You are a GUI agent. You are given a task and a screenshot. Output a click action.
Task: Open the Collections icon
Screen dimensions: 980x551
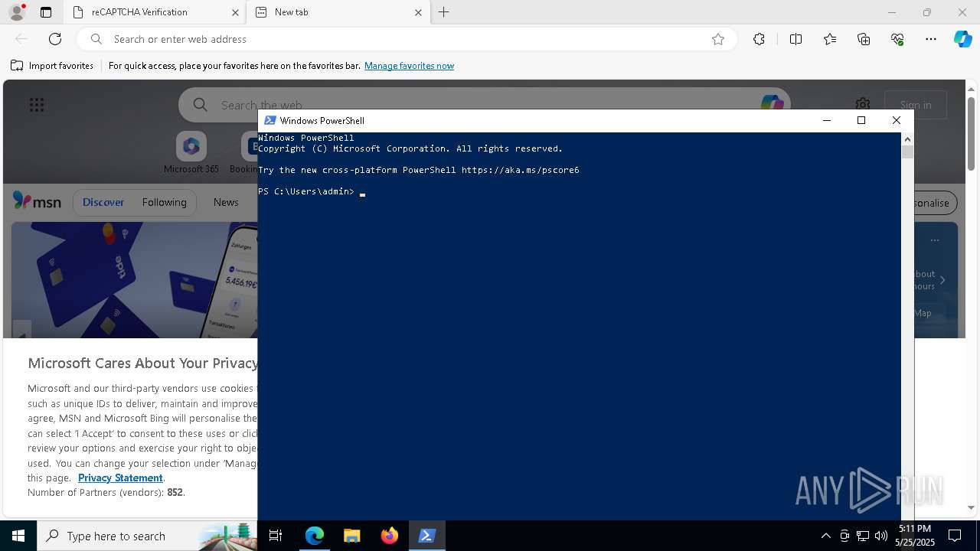click(x=864, y=39)
